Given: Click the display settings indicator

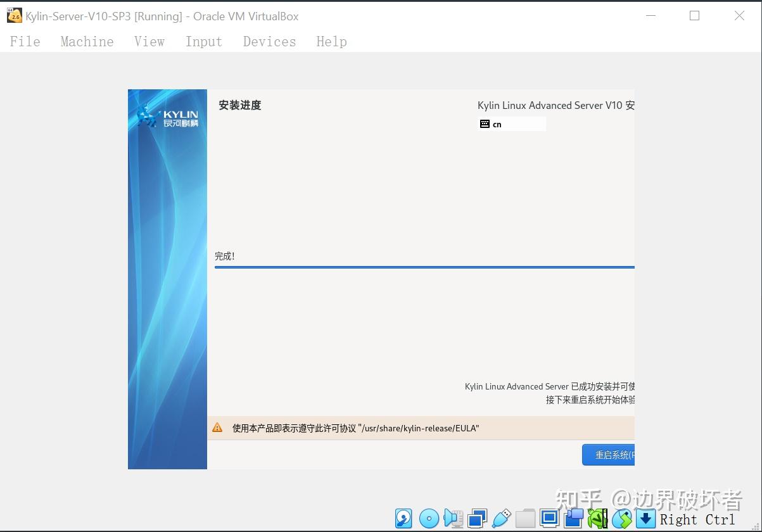Looking at the screenshot, I should (550, 518).
